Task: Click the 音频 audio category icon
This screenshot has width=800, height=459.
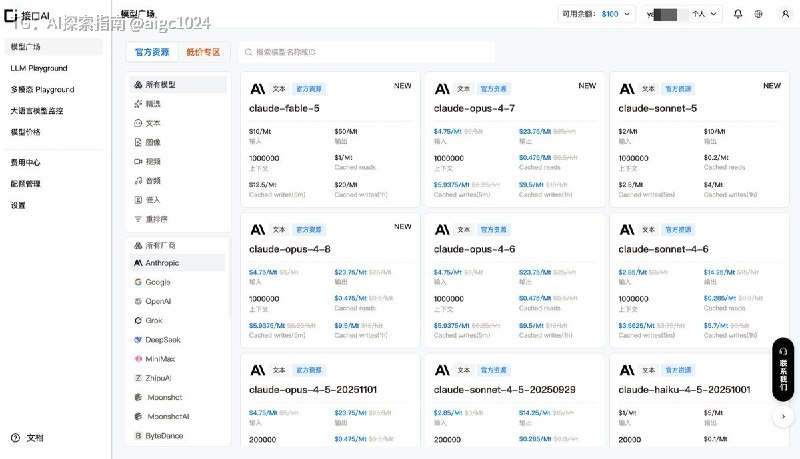Action: click(x=138, y=181)
